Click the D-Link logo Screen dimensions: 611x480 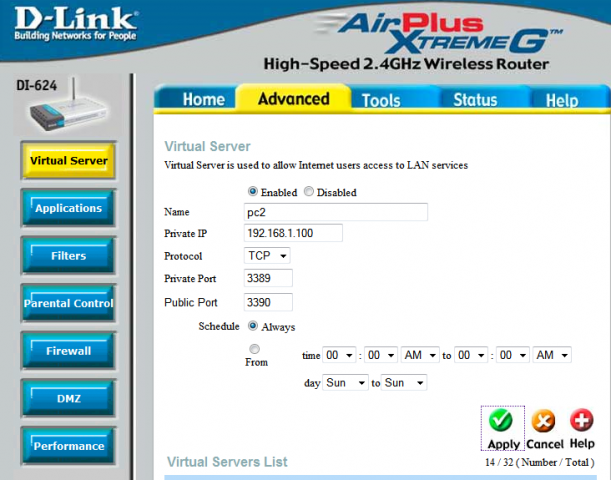[x=76, y=25]
